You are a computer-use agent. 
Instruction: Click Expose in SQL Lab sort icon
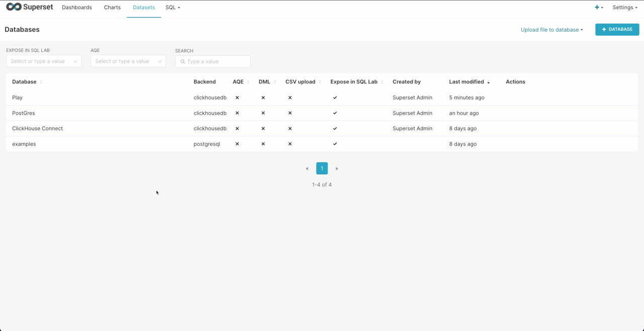point(382,82)
